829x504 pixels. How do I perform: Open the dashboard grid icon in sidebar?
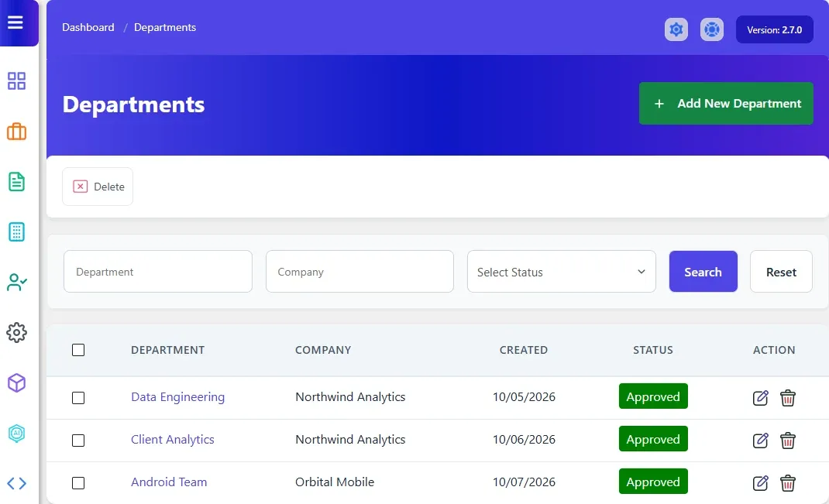16,81
